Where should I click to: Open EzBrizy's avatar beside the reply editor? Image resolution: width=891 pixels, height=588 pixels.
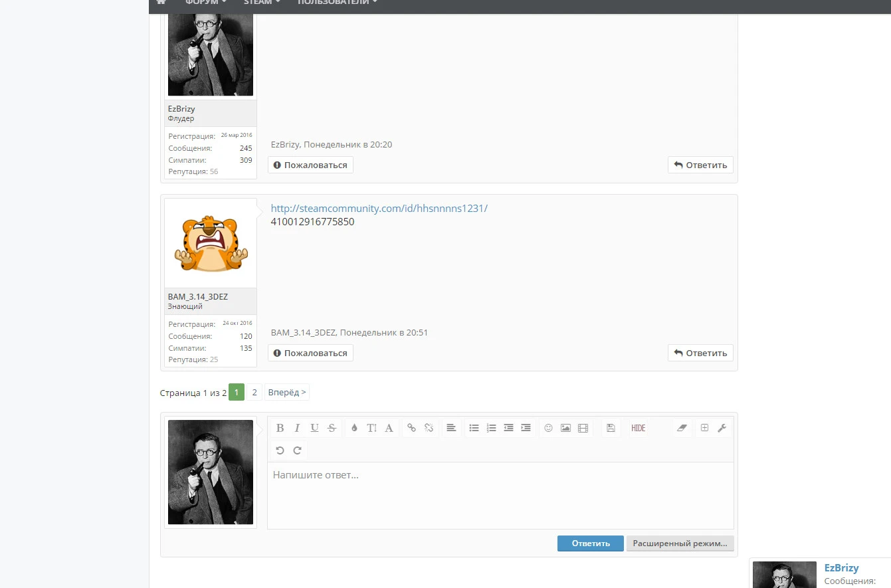coord(211,472)
